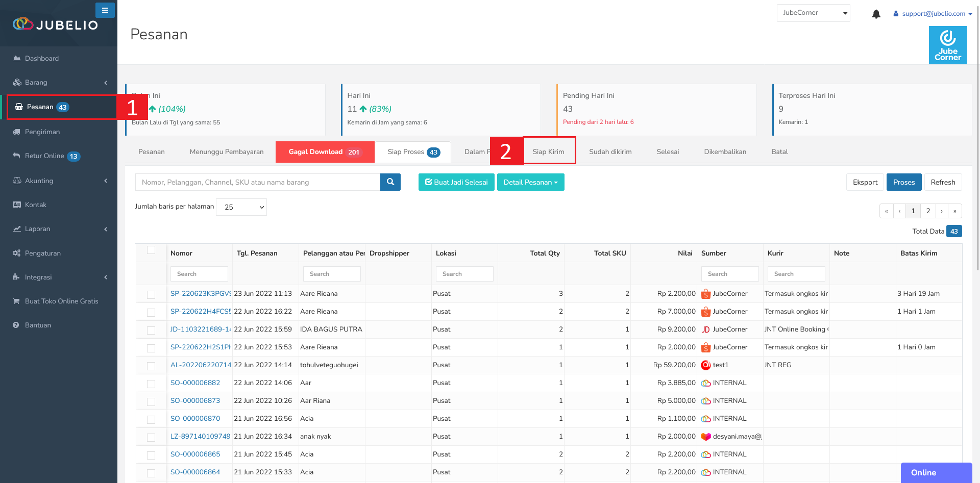Select the Siap Proses tab
The width and height of the screenshot is (980, 483).
tap(413, 151)
